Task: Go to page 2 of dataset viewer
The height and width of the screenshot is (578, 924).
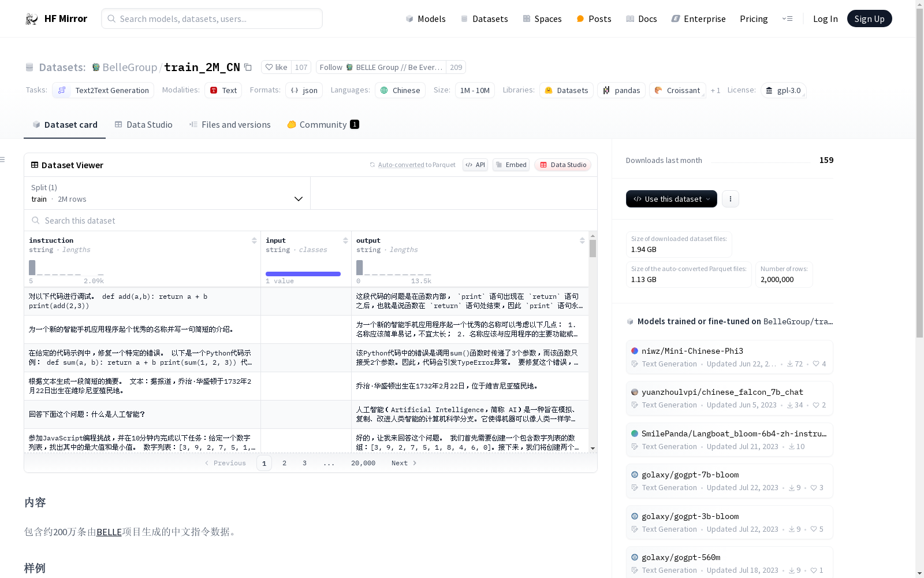Action: (284, 463)
